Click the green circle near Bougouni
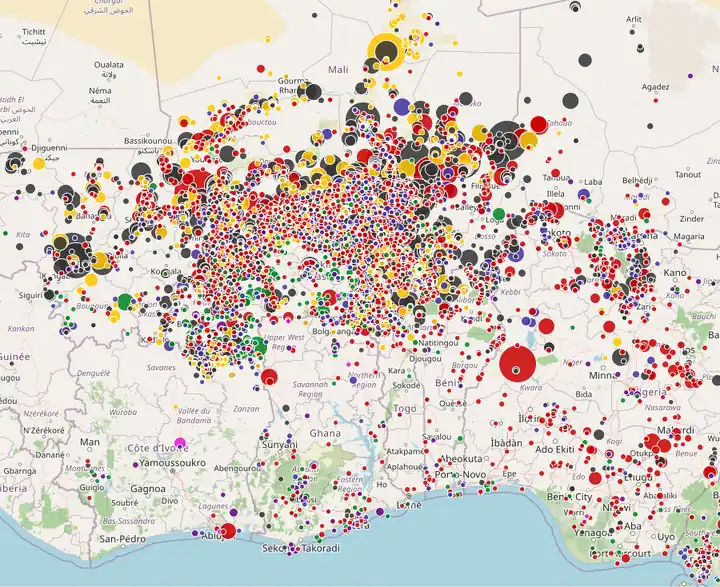The height and width of the screenshot is (587, 720). [125, 302]
